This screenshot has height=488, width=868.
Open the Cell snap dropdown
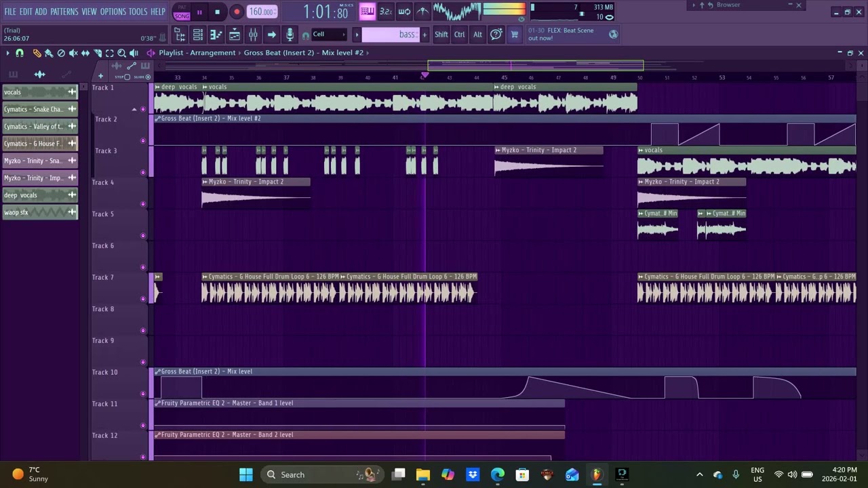(x=329, y=35)
